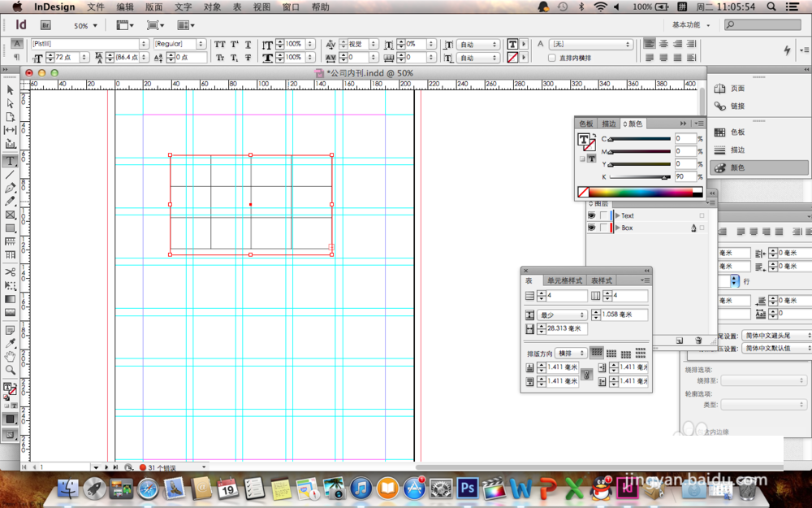
Task: Toggle character formatting controls A icon
Action: point(17,44)
